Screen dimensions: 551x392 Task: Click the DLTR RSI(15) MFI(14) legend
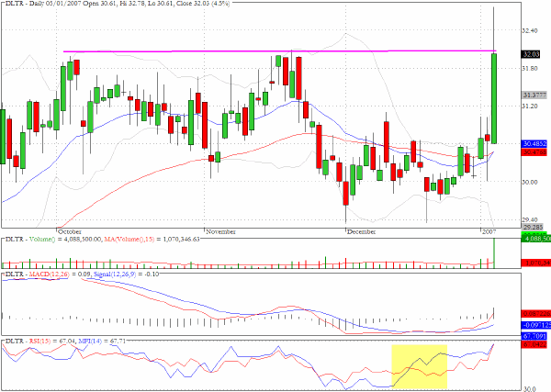[65, 341]
